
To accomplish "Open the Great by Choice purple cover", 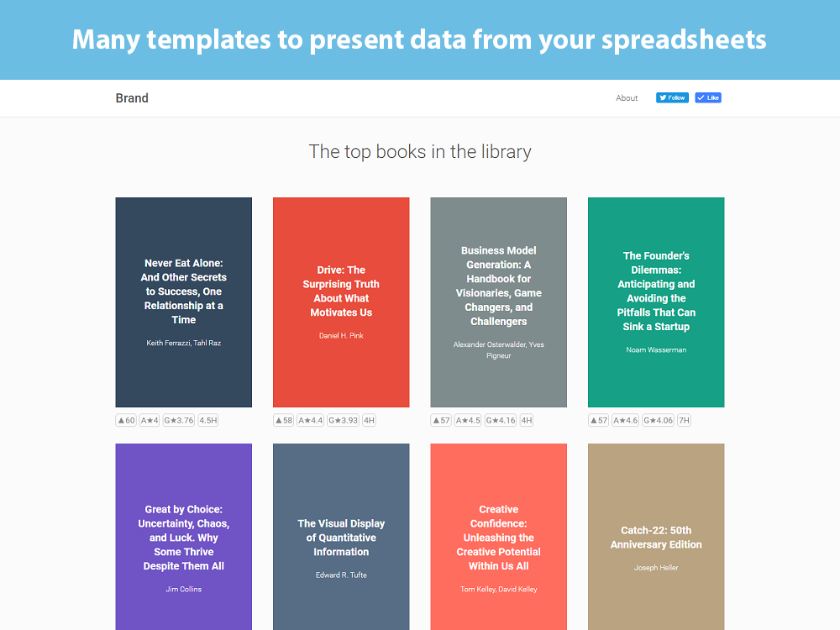I will (x=183, y=537).
